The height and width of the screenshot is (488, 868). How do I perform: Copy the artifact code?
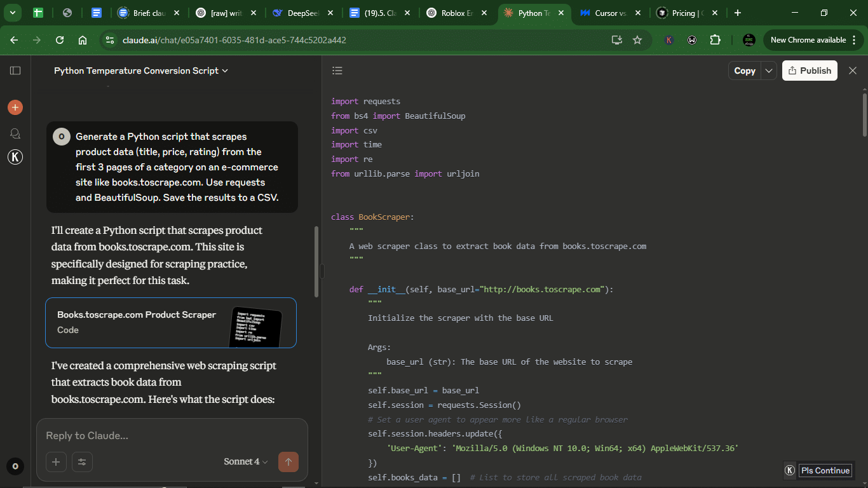tap(745, 71)
